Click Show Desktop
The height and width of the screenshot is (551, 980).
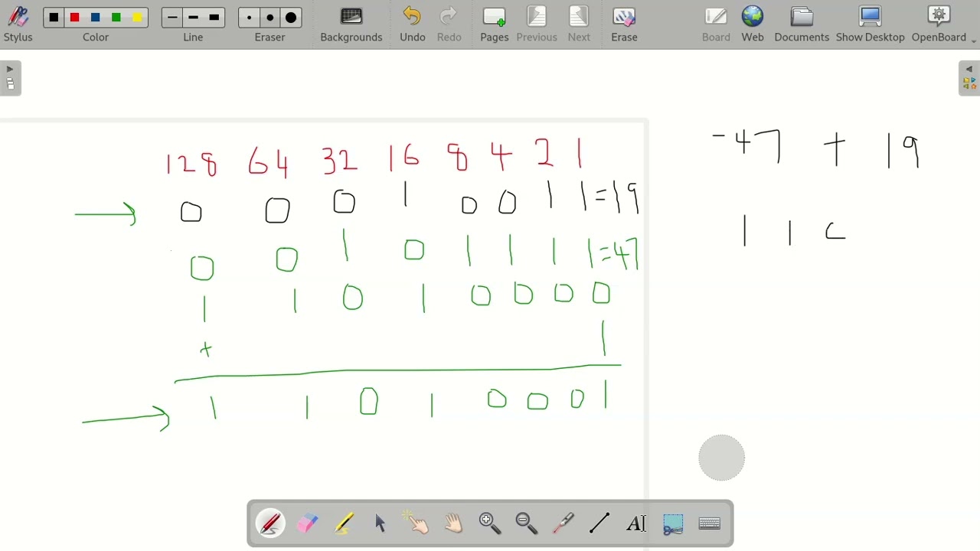(x=871, y=24)
